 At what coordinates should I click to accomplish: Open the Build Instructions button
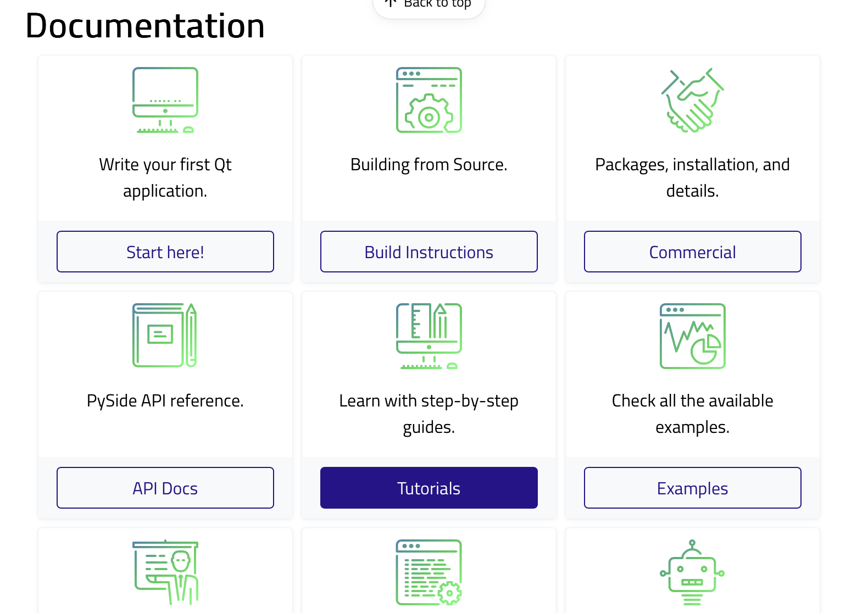pos(429,252)
